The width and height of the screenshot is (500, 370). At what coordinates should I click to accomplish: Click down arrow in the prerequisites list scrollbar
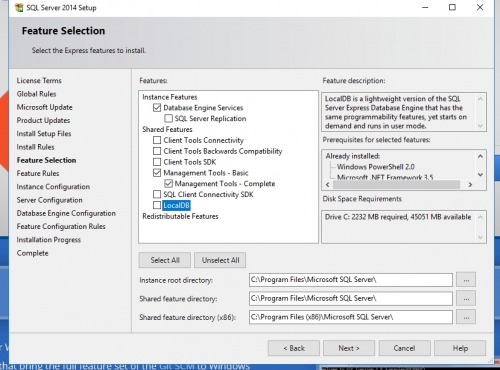480,174
